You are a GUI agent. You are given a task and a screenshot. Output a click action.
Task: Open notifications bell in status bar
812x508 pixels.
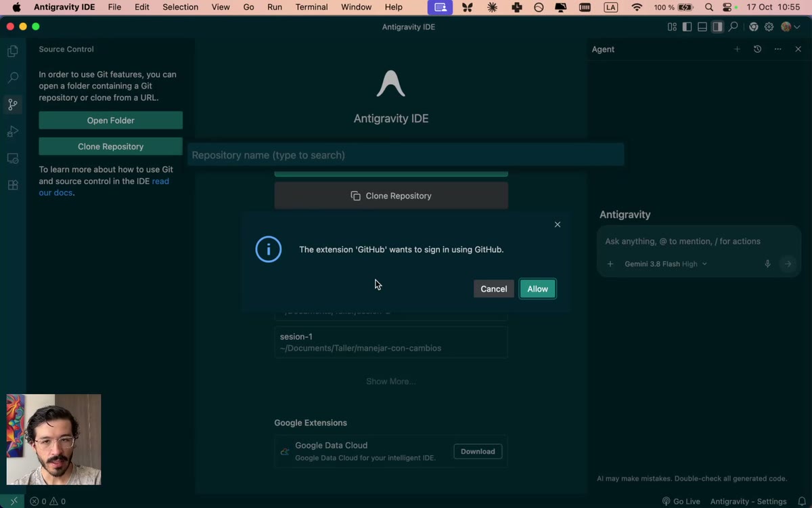(802, 501)
